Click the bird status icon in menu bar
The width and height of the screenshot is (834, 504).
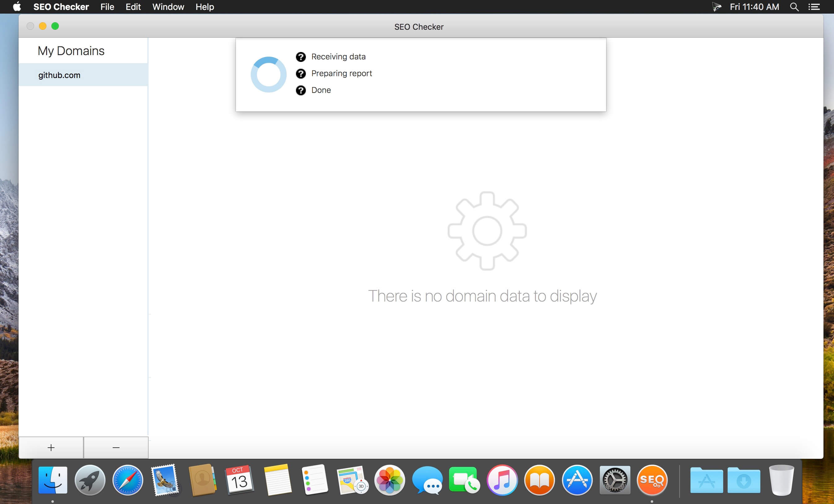point(717,7)
